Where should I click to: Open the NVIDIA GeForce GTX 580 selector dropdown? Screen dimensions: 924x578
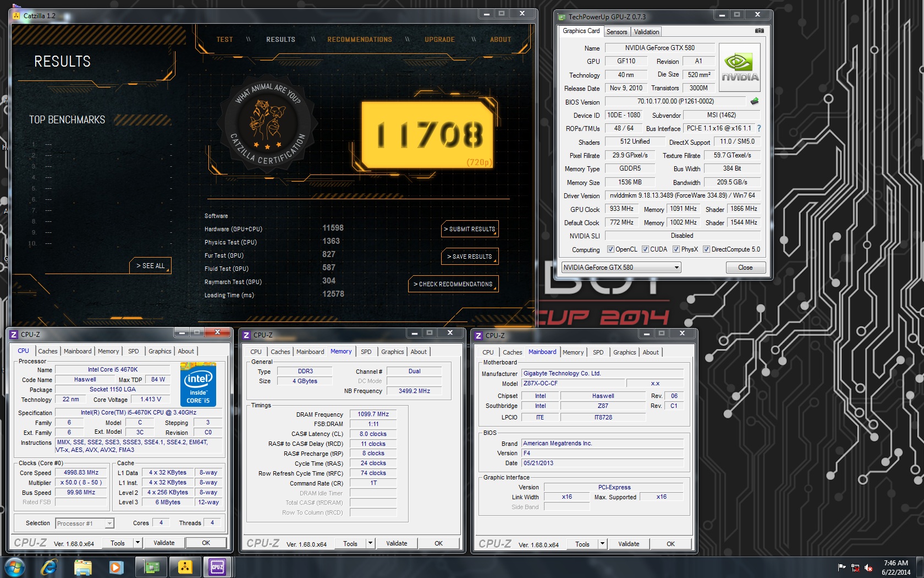(621, 268)
